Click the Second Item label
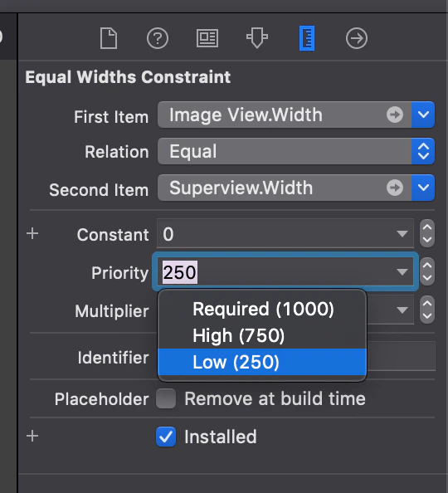This screenshot has height=493, width=448. [99, 190]
